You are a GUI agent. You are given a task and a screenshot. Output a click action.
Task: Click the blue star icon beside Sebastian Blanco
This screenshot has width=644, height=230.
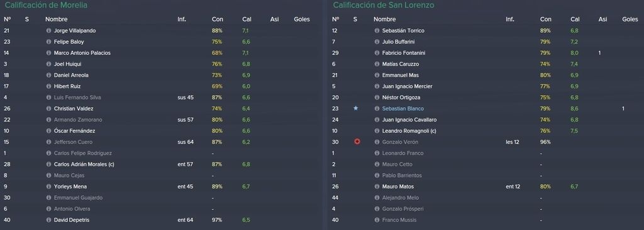356,108
